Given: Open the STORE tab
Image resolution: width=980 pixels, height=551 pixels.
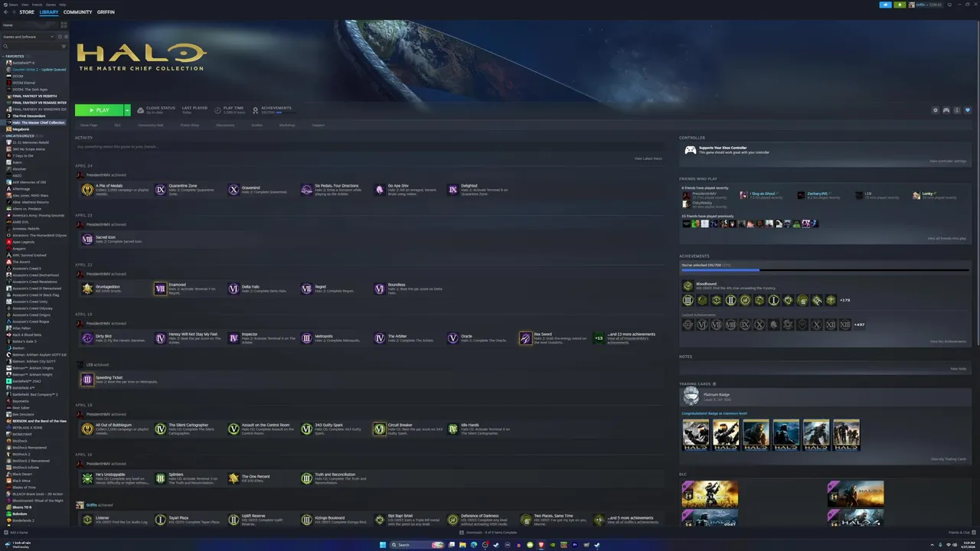Looking at the screenshot, I should click(x=27, y=12).
